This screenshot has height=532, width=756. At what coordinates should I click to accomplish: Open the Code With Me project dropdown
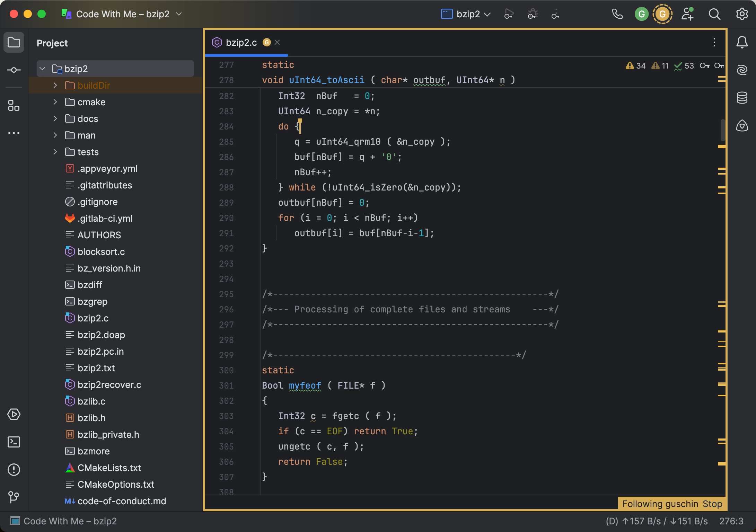click(x=122, y=14)
